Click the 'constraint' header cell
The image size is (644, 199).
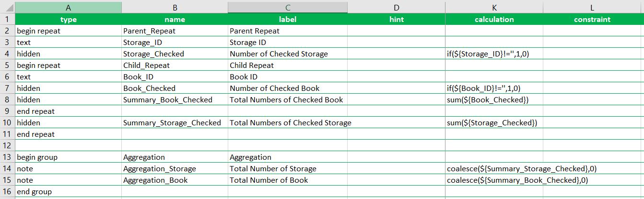point(593,20)
